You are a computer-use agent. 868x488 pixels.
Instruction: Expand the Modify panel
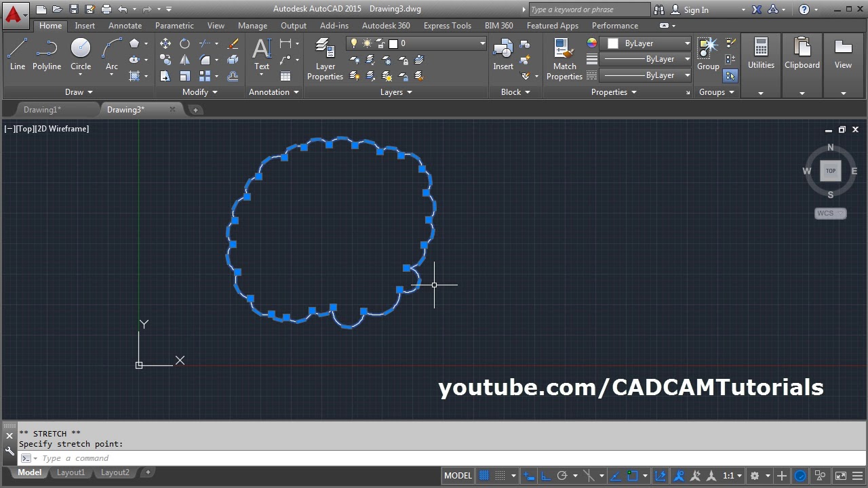point(200,92)
